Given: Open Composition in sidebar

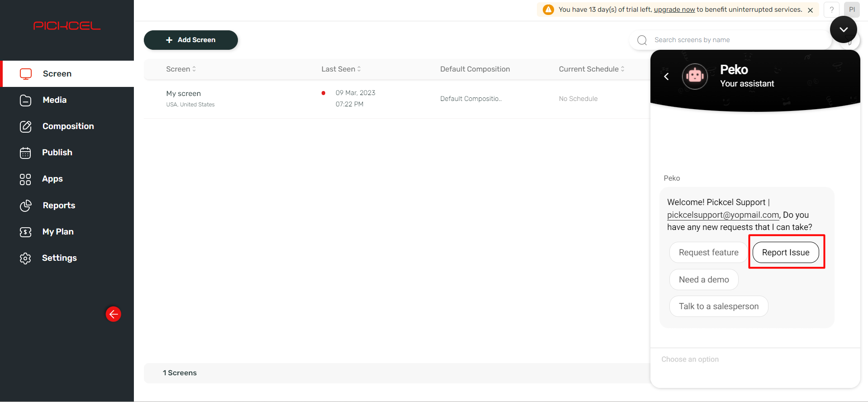Looking at the screenshot, I should tap(68, 126).
